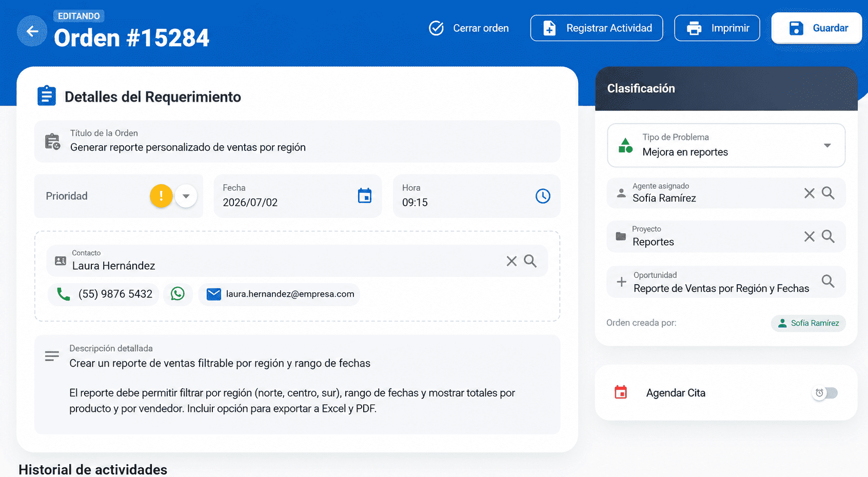868x477 pixels.
Task: Email laura.hernandez@empresa.com
Action: click(280, 294)
